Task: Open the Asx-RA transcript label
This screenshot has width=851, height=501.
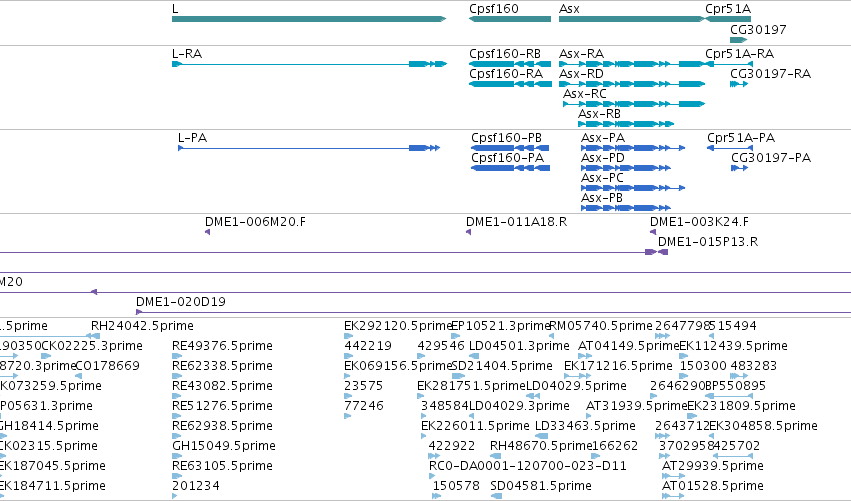Action: point(581,54)
